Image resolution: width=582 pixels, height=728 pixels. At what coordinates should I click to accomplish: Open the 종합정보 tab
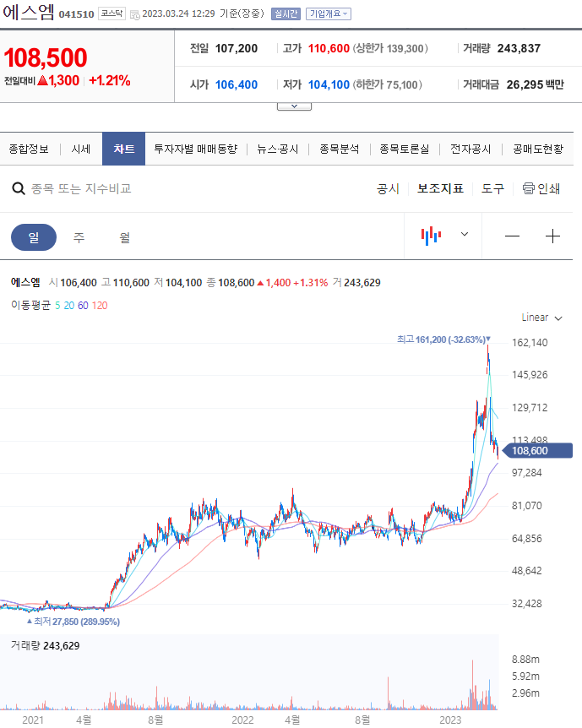pos(29,149)
